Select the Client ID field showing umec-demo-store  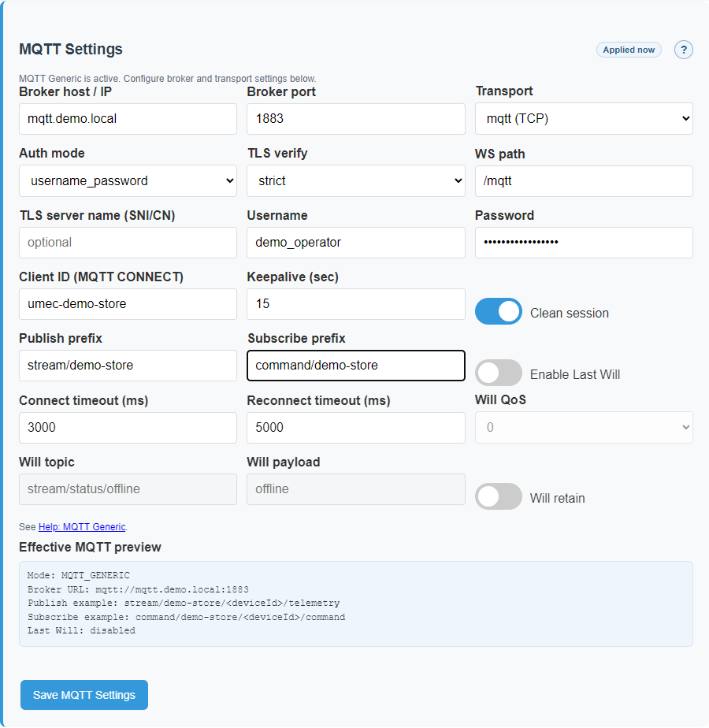pos(128,304)
